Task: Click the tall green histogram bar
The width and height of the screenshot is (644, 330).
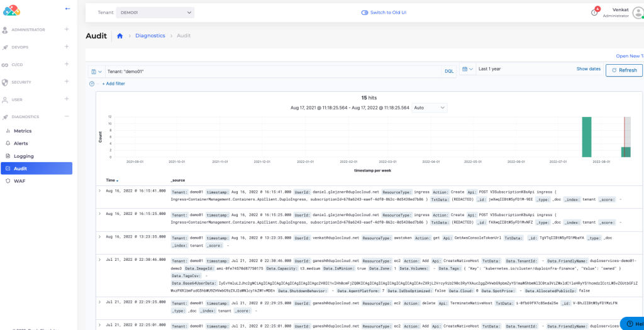Action: pyautogui.click(x=586, y=136)
